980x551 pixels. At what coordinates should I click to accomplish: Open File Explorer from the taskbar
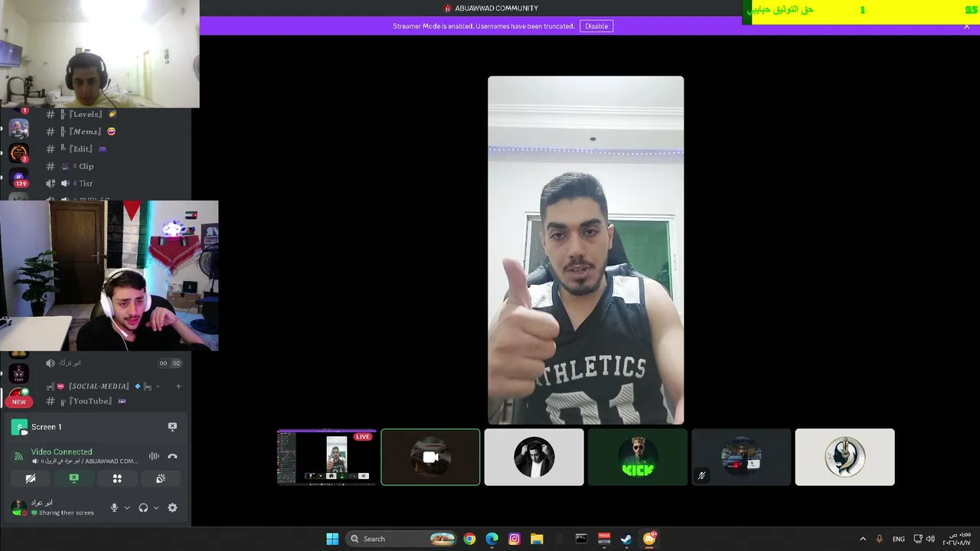tap(537, 539)
